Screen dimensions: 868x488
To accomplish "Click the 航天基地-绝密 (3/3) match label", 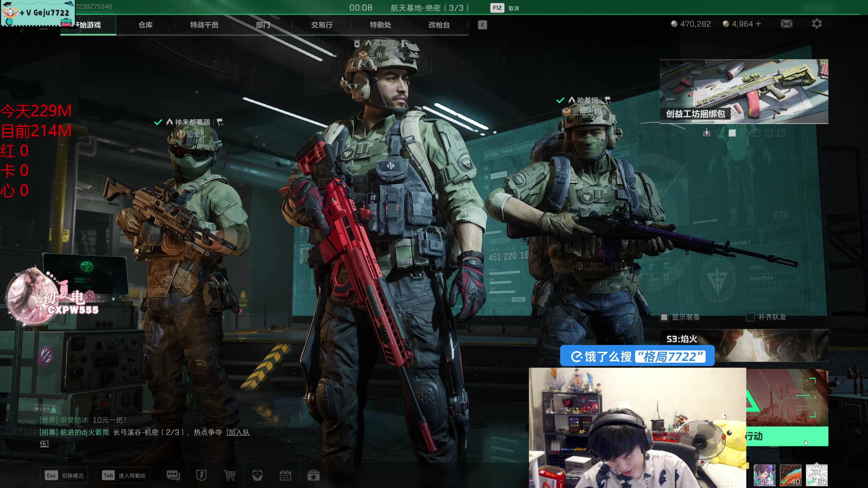I will click(430, 8).
